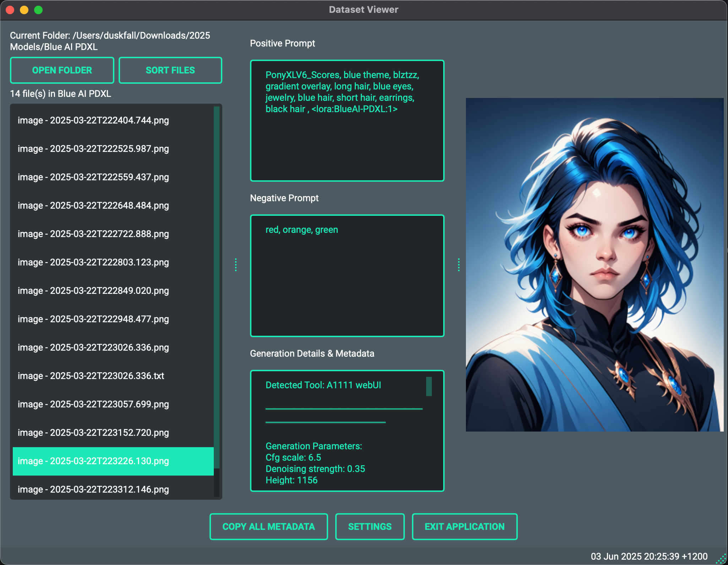Image resolution: width=728 pixels, height=565 pixels.
Task: Click Exit Application button
Action: pyautogui.click(x=464, y=527)
